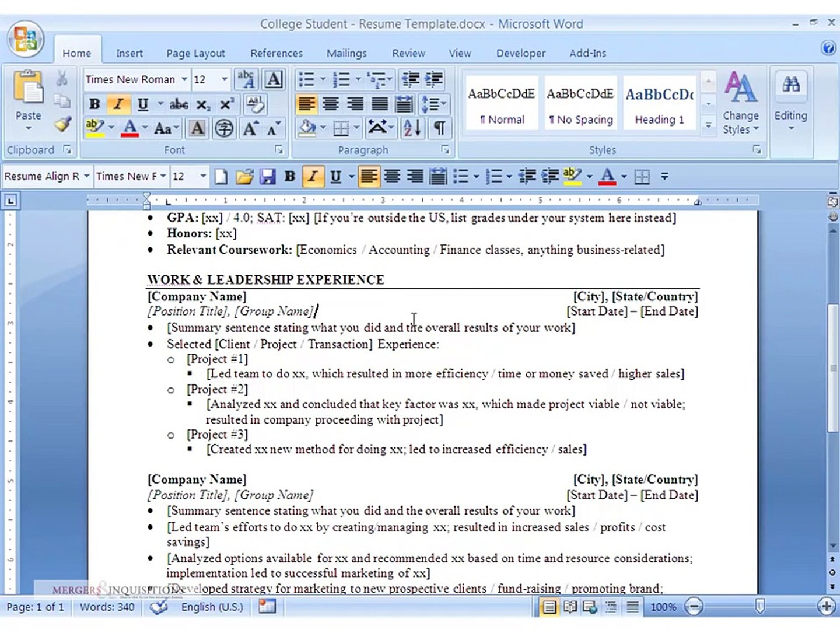This screenshot has height=630, width=840.
Task: Expand the ribbon font name dropdown arrow
Action: [x=184, y=79]
